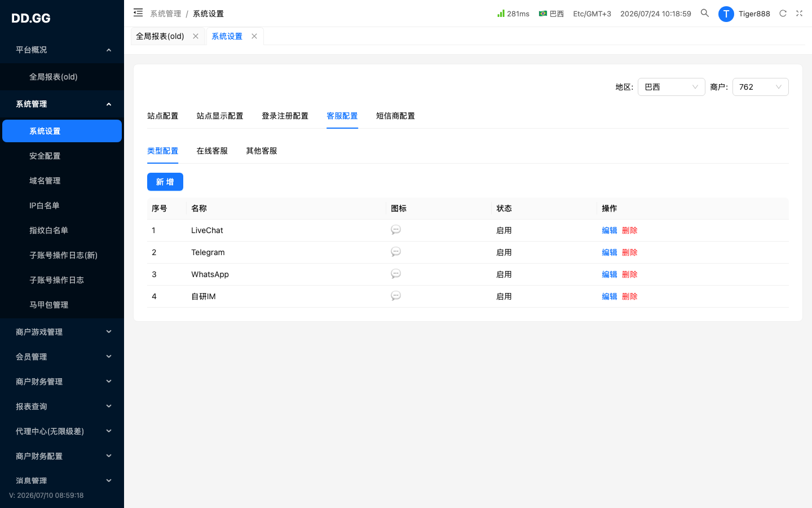Click the Tiger888 username
The image size is (812, 508).
754,14
